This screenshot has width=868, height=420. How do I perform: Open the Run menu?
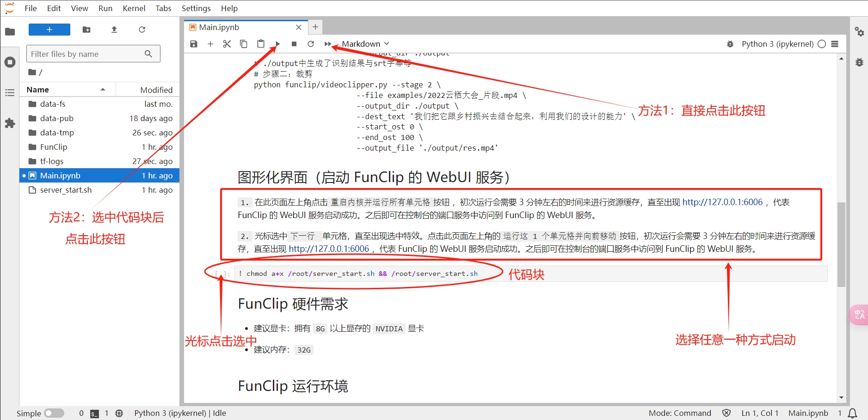tap(105, 8)
